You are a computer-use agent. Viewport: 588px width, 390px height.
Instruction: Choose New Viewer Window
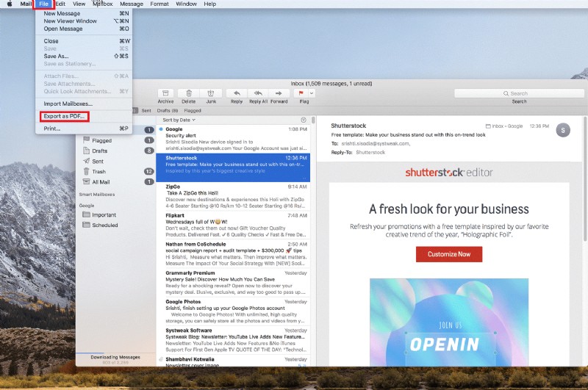(84, 21)
